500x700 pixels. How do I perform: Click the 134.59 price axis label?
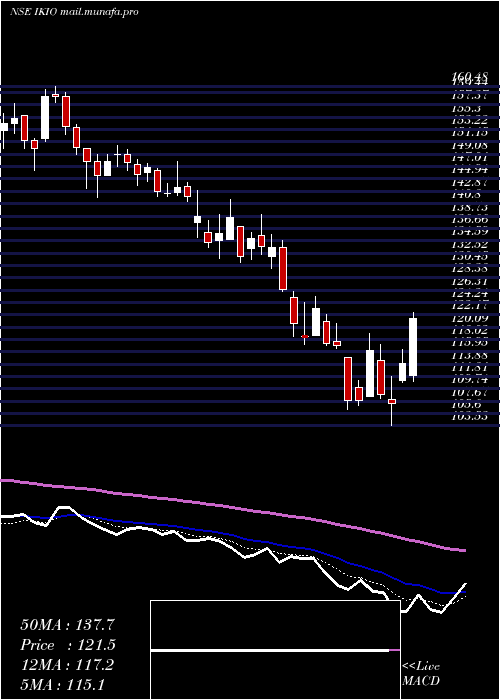click(469, 232)
